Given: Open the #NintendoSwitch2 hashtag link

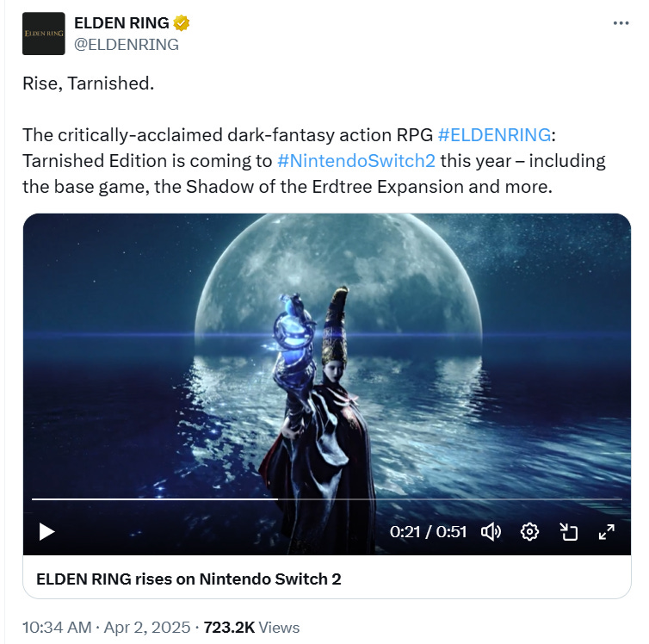Looking at the screenshot, I should coord(356,161).
